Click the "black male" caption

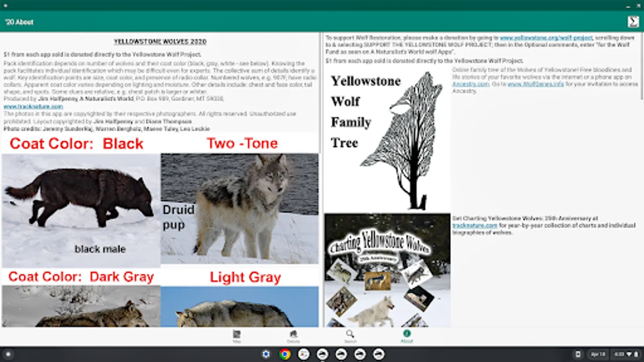coord(100,249)
